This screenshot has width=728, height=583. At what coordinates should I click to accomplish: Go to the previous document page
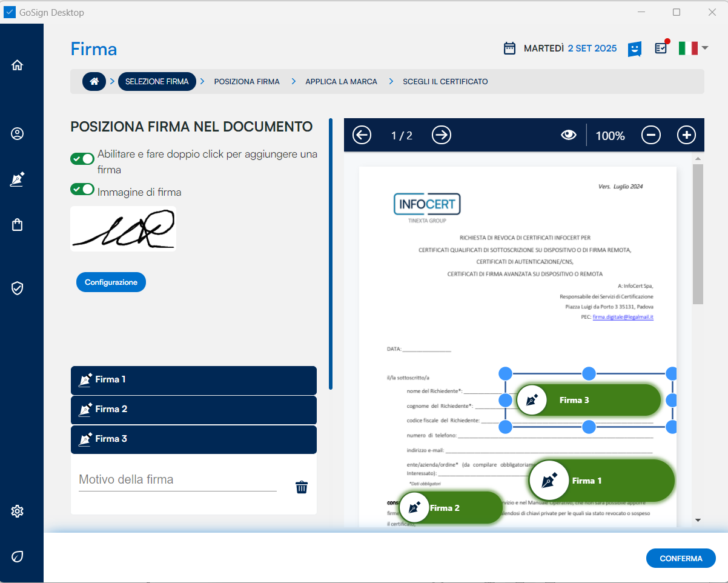362,135
